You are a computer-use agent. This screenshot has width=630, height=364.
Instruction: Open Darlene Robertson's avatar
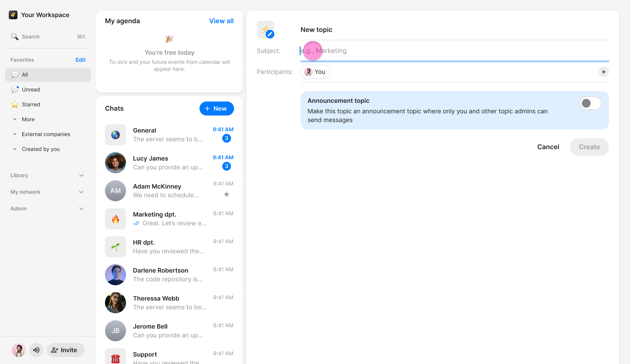point(115,275)
